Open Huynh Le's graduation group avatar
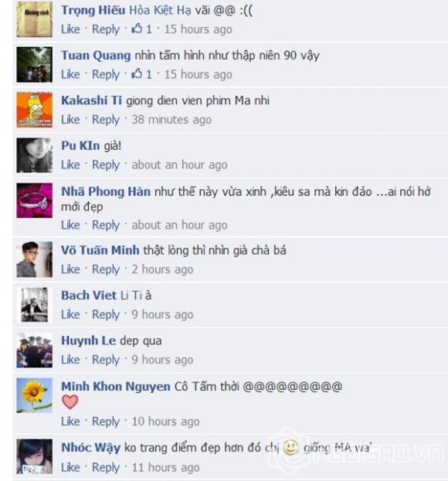 click(34, 350)
